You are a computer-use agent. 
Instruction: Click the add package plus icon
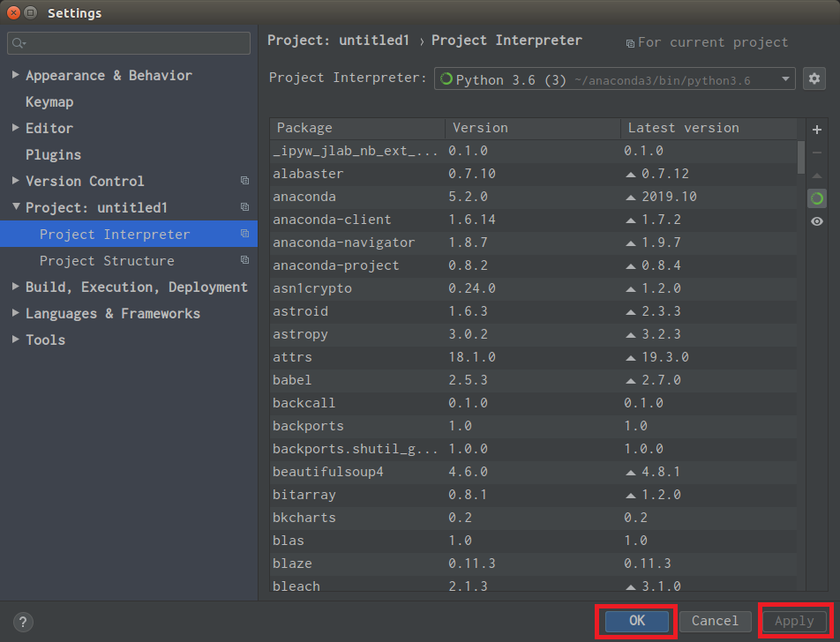(816, 130)
